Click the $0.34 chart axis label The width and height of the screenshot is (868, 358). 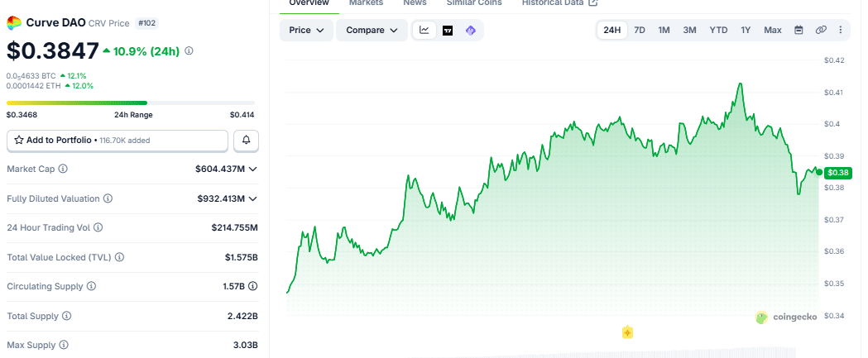click(834, 316)
